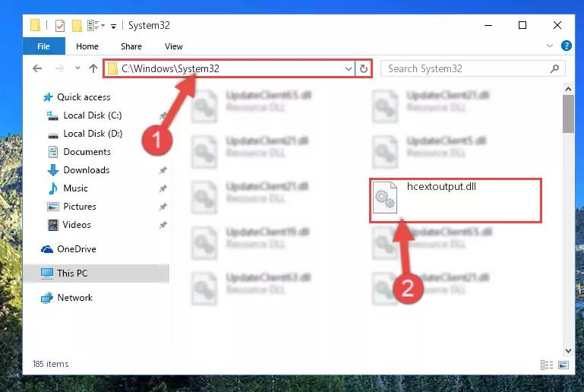584x392 pixels.
Task: Go back with the left arrow
Action: (37, 68)
